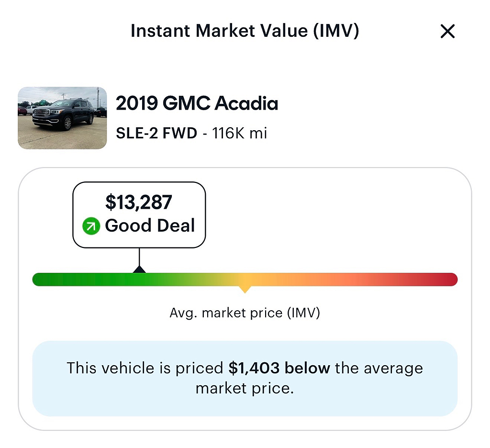490x448 pixels.
Task: Select the $13,287 price callout box
Action: 139,215
